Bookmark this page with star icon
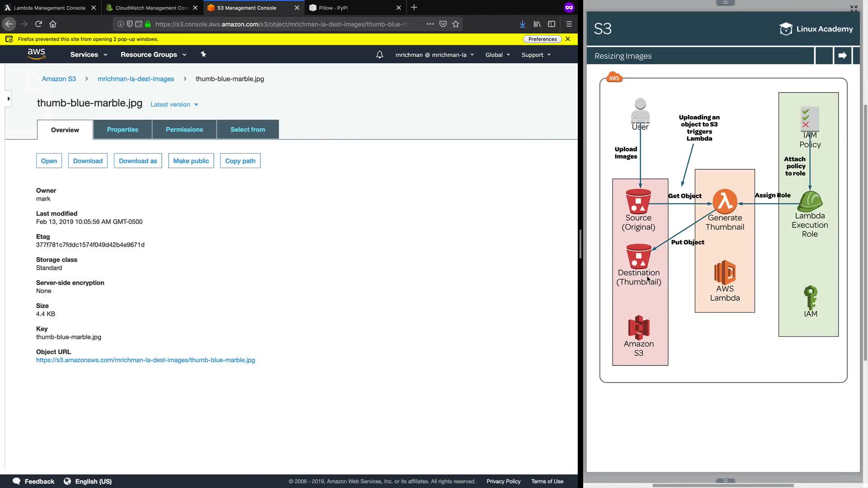 coord(456,24)
